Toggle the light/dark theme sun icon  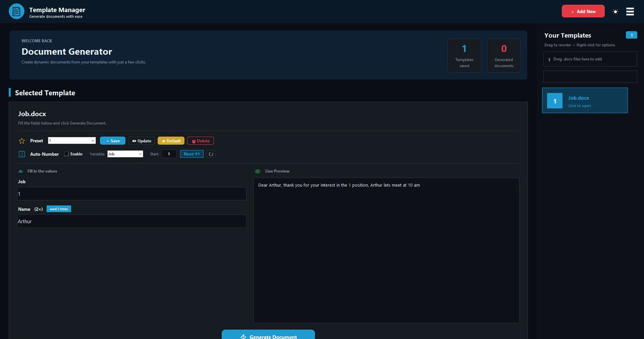(x=615, y=11)
